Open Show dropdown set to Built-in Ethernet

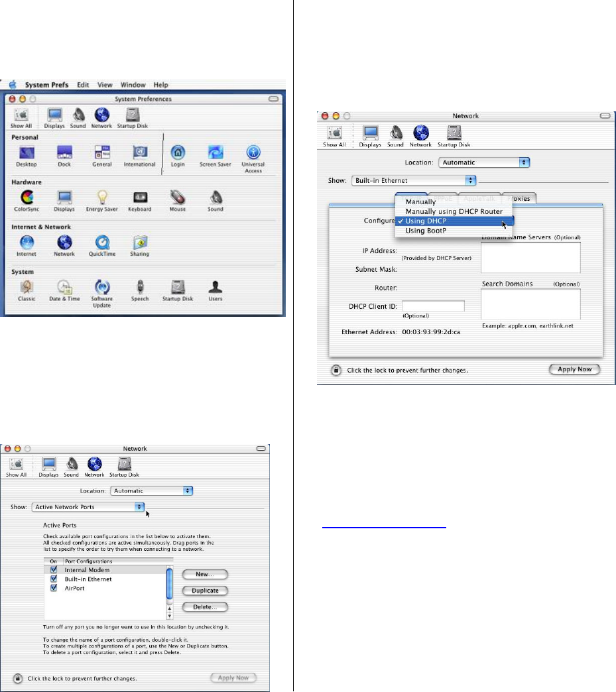coord(414,180)
